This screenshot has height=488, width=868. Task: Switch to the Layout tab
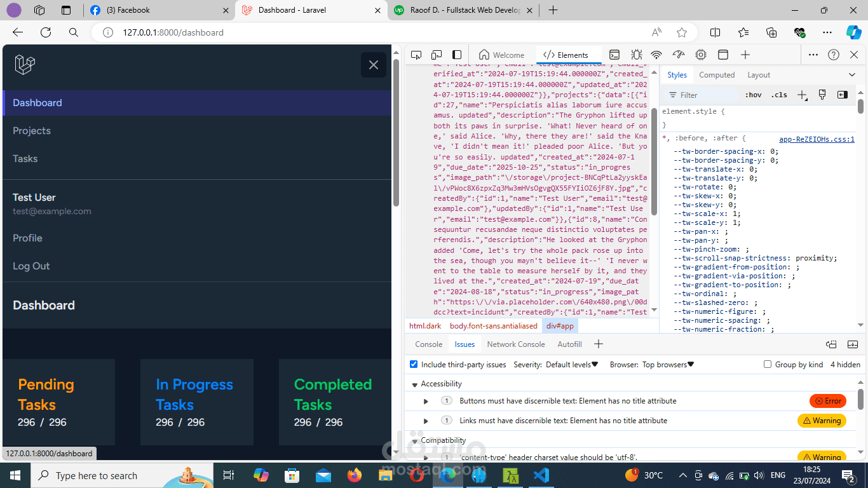[759, 75]
